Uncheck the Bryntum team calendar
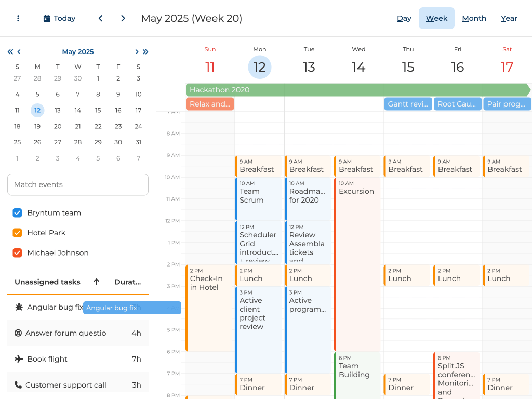This screenshot has height=399, width=532. (x=17, y=213)
